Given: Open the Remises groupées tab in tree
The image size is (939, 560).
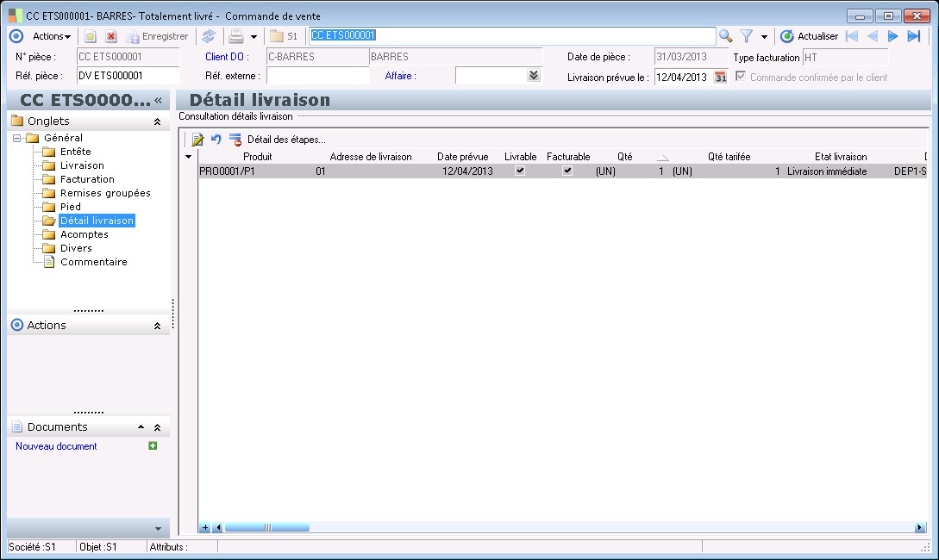Looking at the screenshot, I should (105, 193).
